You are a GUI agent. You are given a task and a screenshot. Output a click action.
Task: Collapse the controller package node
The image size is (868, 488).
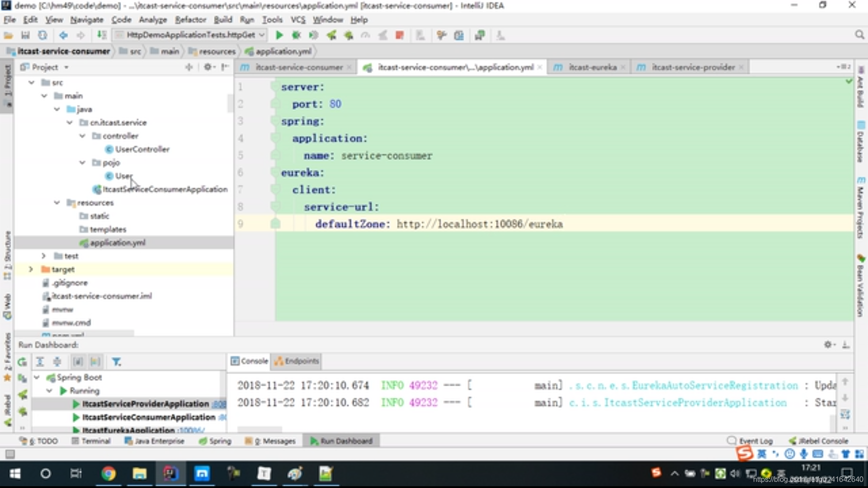point(82,136)
